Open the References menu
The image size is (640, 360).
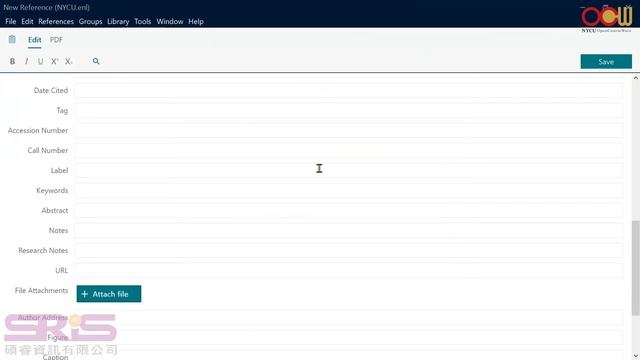click(x=56, y=21)
